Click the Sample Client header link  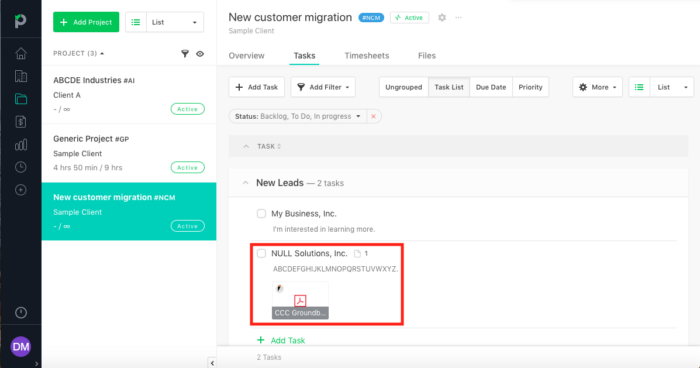[251, 31]
